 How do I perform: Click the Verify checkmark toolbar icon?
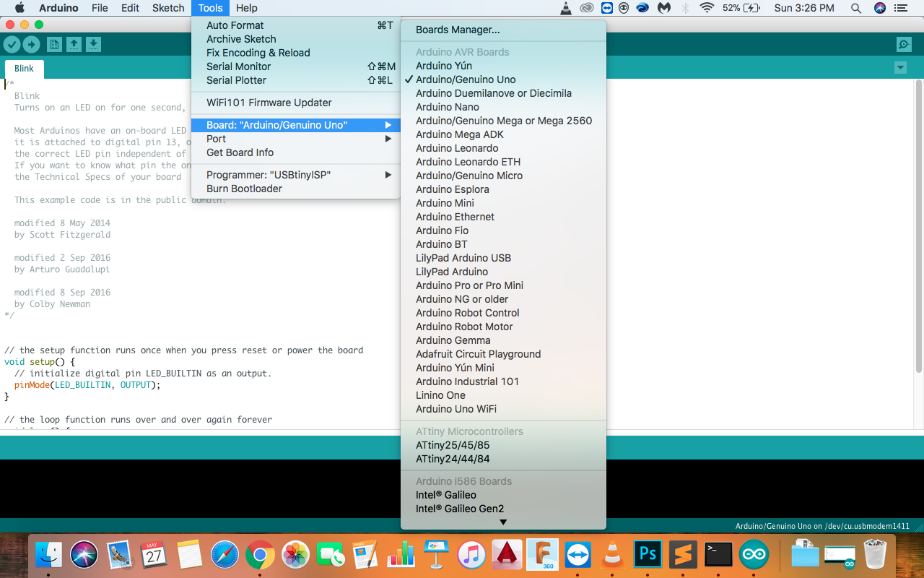click(12, 45)
